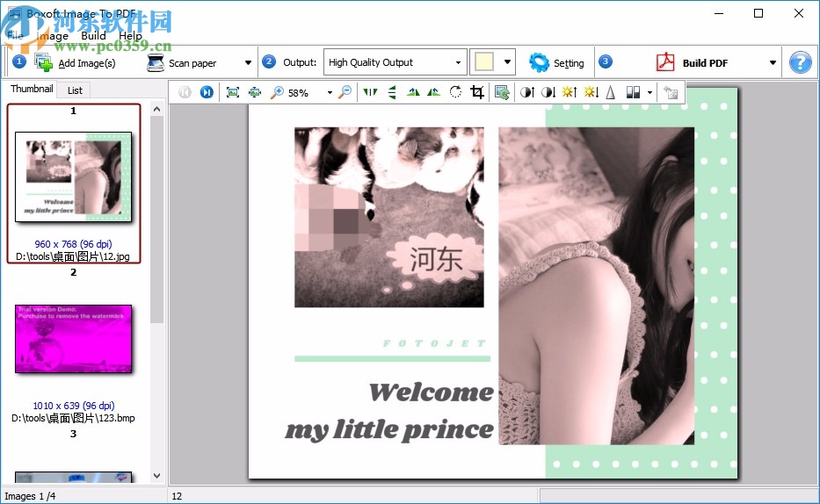Apply the sharpen triangle tool
820x504 pixels.
[610, 92]
